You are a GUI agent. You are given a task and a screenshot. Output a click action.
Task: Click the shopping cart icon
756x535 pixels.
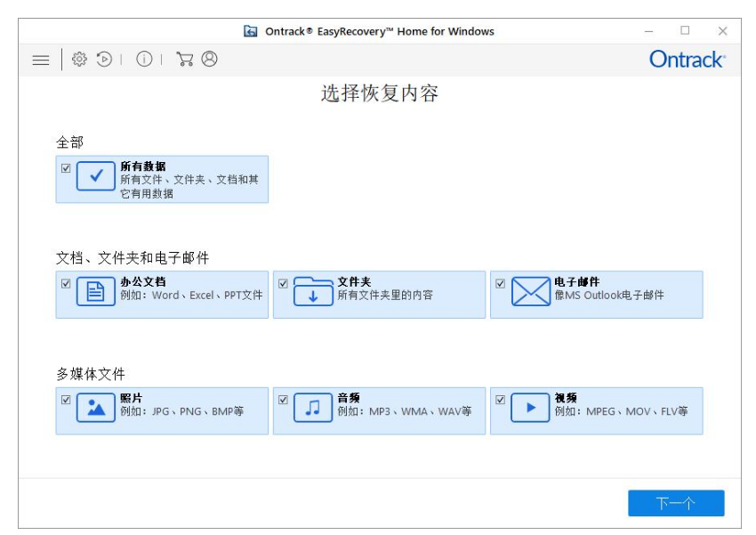185,60
